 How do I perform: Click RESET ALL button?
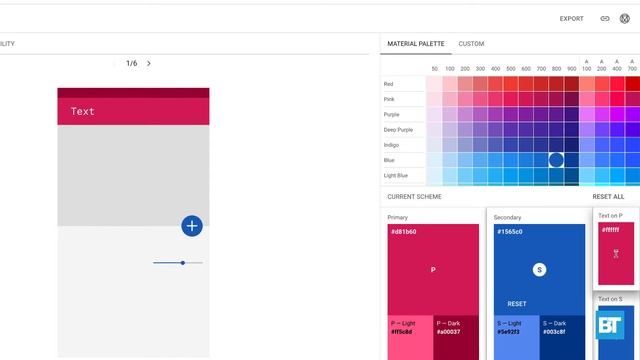pyautogui.click(x=608, y=197)
